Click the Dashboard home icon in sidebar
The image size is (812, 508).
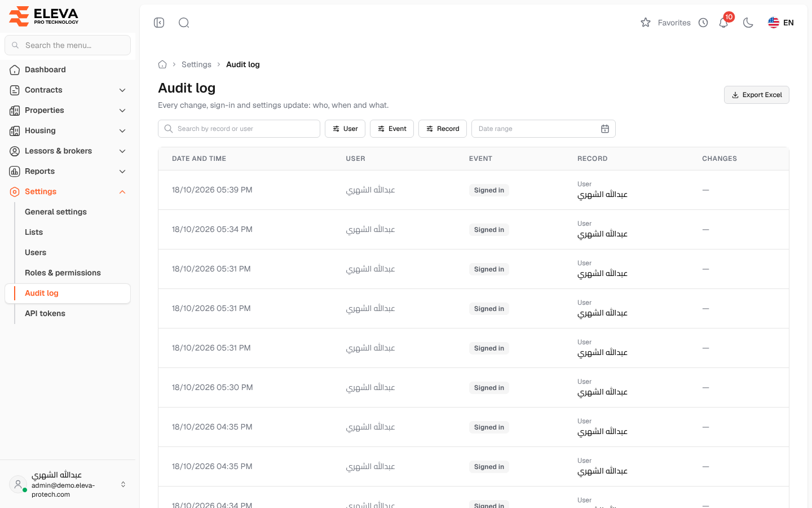pos(15,69)
